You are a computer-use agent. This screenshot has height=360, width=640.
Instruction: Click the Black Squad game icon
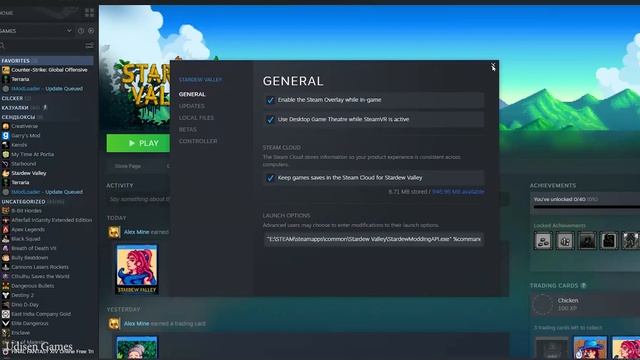click(6, 239)
